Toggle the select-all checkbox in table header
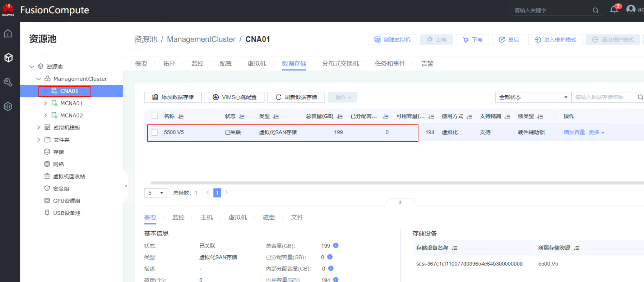The image size is (644, 282). coord(155,116)
